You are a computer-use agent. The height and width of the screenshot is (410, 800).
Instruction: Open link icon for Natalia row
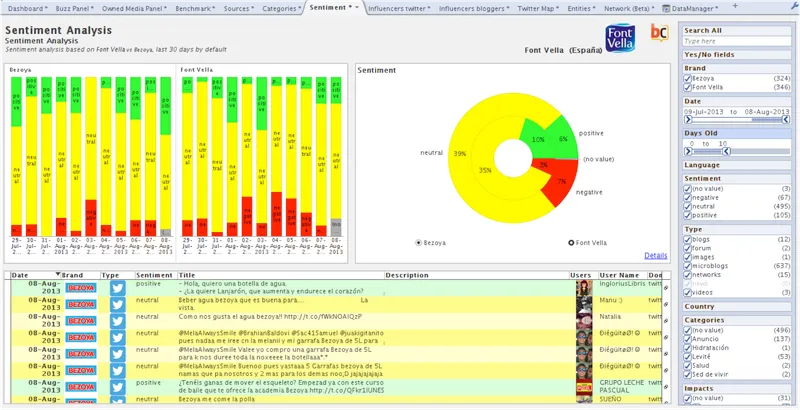[666, 321]
